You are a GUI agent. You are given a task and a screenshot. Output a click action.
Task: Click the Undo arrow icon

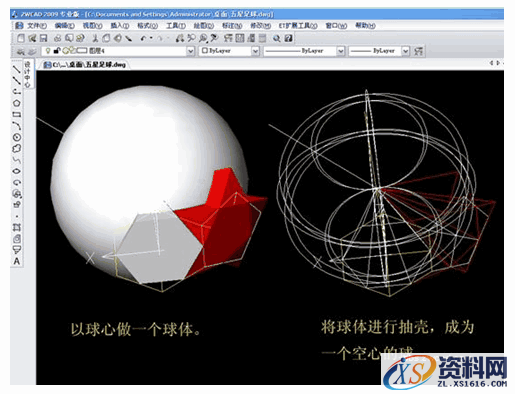click(143, 38)
